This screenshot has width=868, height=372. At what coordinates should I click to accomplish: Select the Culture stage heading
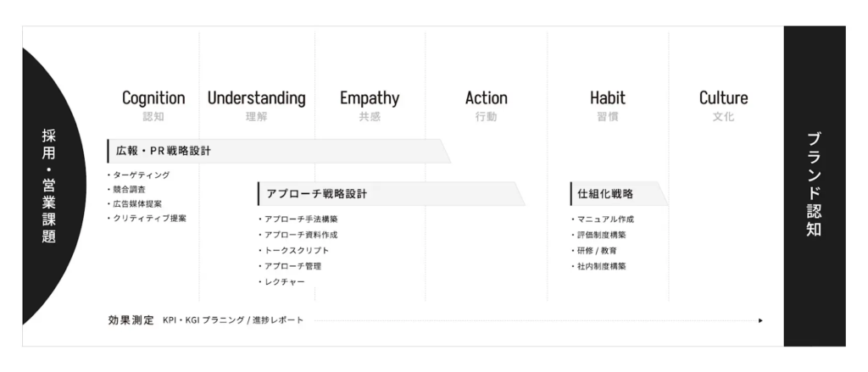point(723,98)
